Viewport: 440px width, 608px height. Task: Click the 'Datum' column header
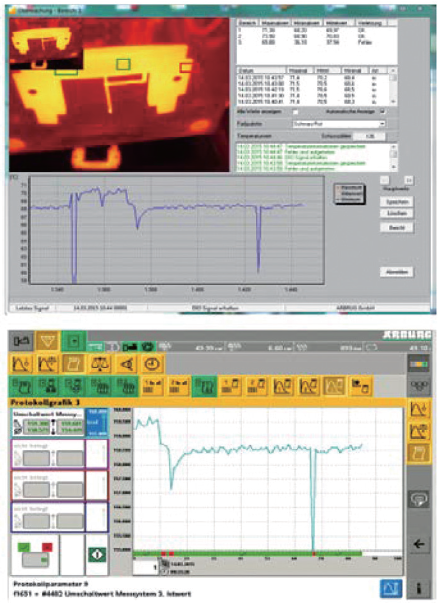[x=261, y=71]
